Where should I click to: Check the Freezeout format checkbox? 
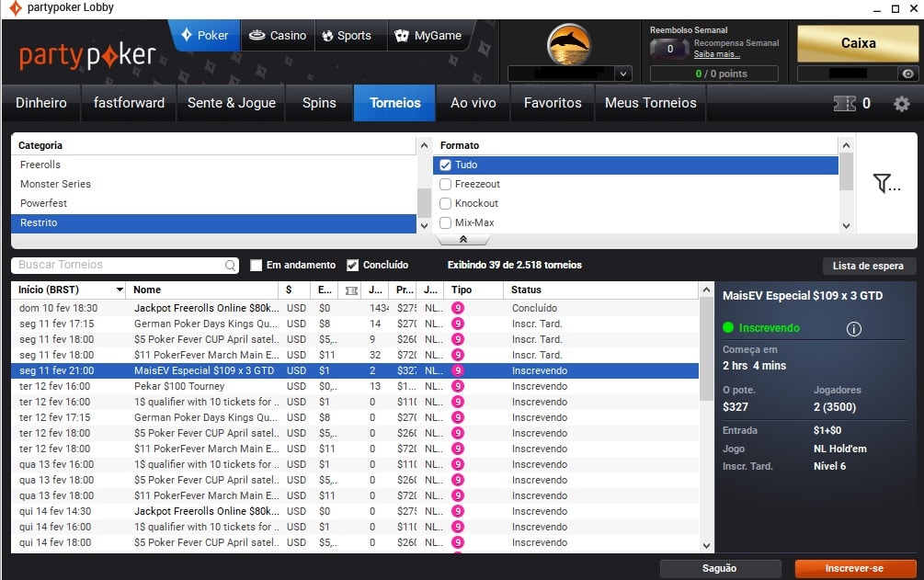click(446, 184)
